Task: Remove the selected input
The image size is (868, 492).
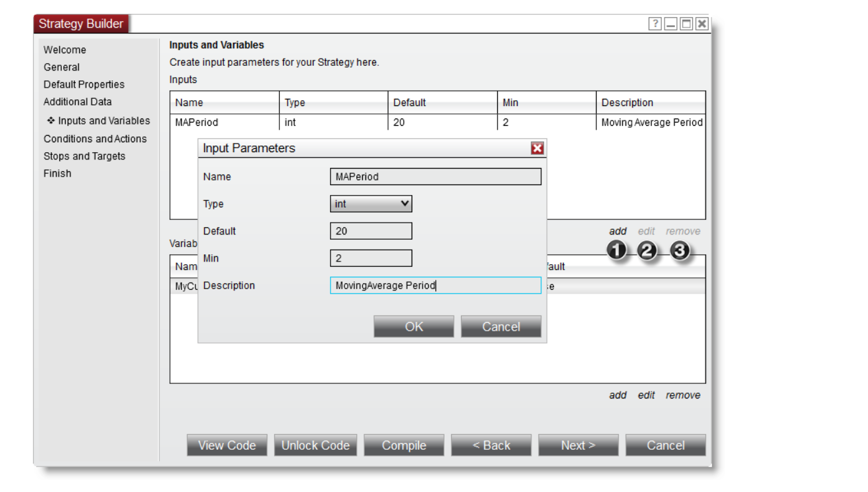Action: [683, 231]
